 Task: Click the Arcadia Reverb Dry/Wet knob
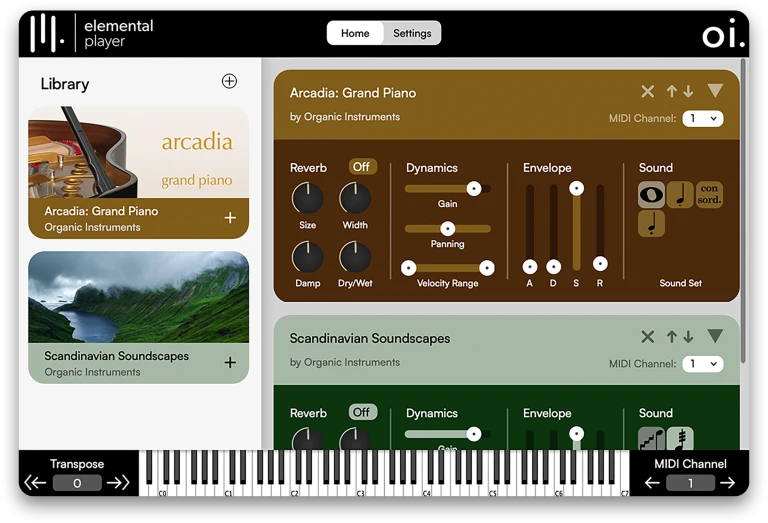(x=355, y=257)
